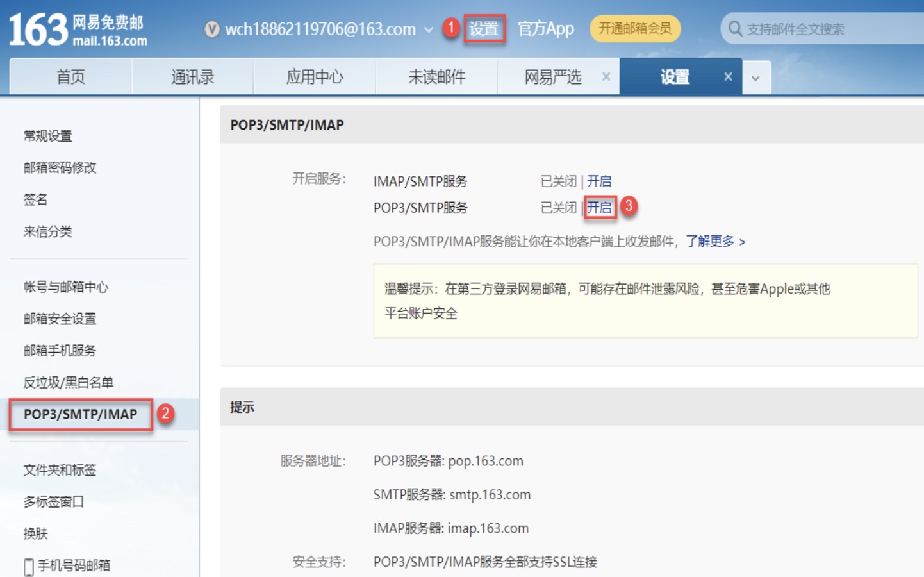Click the IMAP服务器: imap.163.com text
Image resolution: width=924 pixels, height=577 pixels.
[451, 529]
